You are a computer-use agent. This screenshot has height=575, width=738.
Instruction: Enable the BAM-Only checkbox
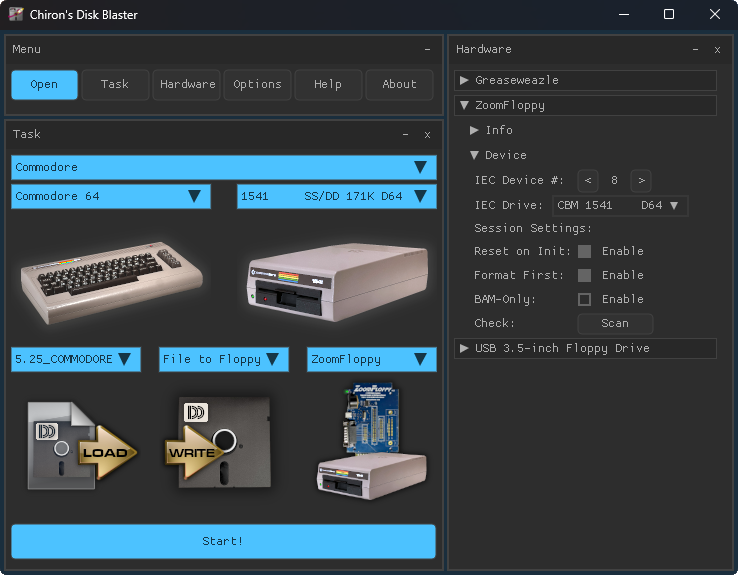(584, 299)
